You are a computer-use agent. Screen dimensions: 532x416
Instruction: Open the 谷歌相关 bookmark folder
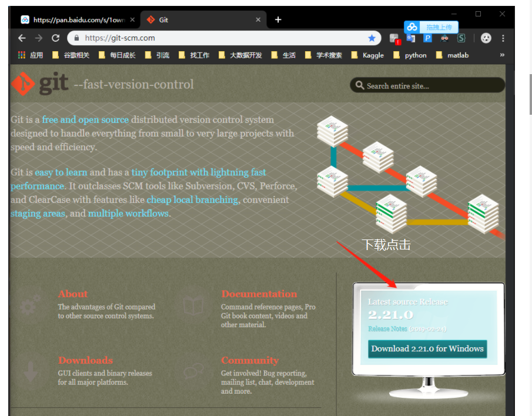(x=71, y=55)
